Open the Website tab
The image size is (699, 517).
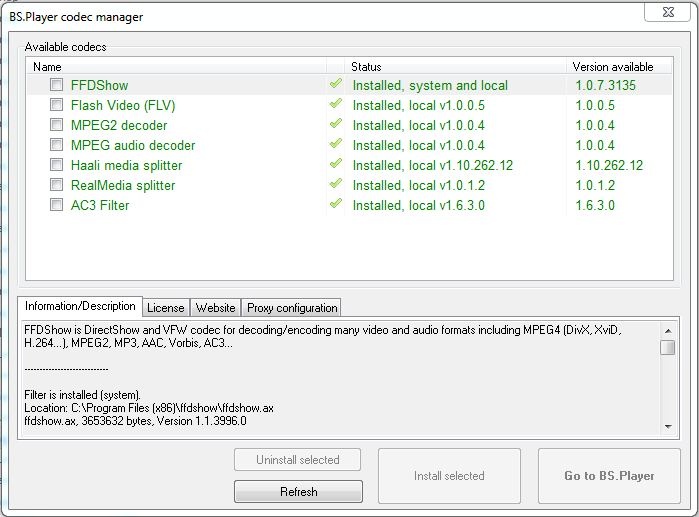(215, 308)
